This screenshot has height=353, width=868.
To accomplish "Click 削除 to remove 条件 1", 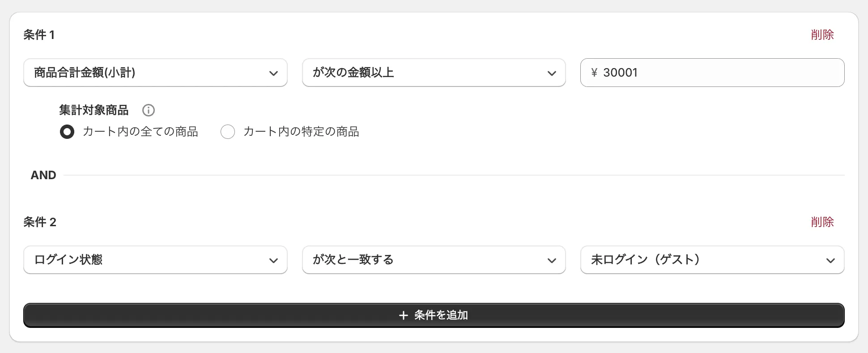I will pyautogui.click(x=822, y=34).
